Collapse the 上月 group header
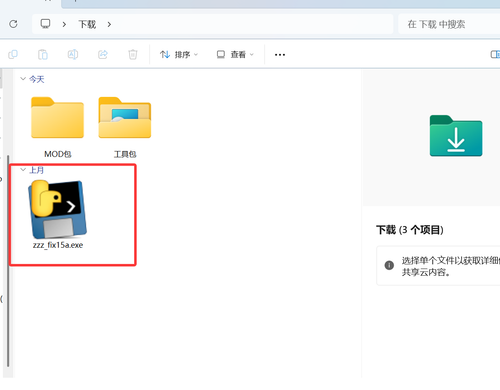500x390 pixels. tap(32, 170)
